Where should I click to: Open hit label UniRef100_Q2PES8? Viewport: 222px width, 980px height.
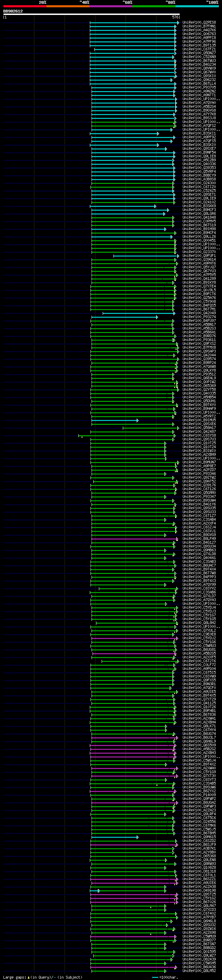(x=199, y=23)
